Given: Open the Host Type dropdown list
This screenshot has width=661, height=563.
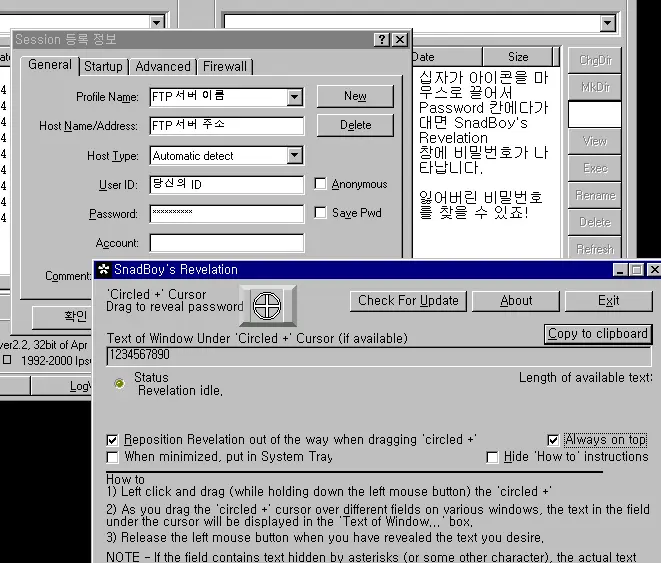Looking at the screenshot, I should (294, 156).
